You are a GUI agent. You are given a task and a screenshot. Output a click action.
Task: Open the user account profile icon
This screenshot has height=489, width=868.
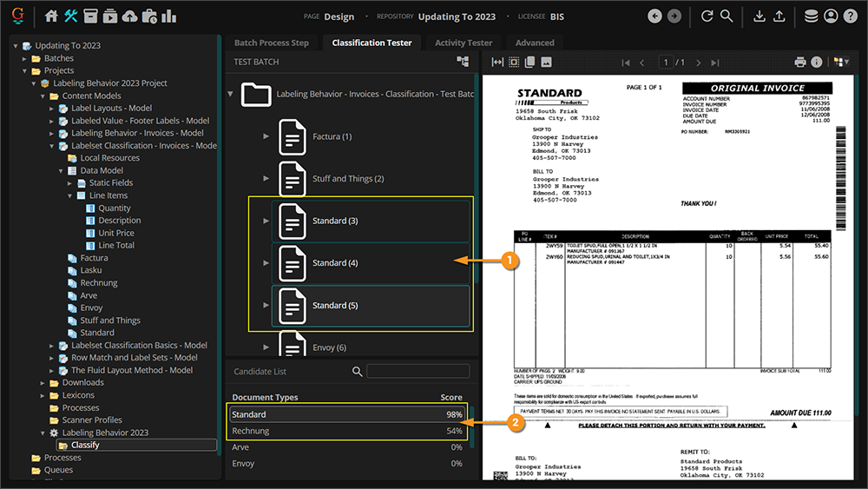pos(831,17)
